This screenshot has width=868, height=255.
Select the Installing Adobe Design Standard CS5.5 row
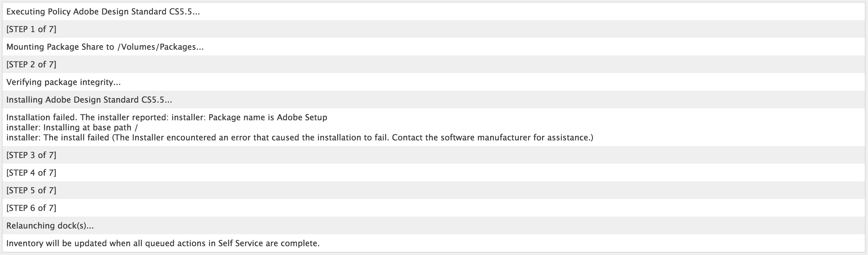click(x=434, y=99)
